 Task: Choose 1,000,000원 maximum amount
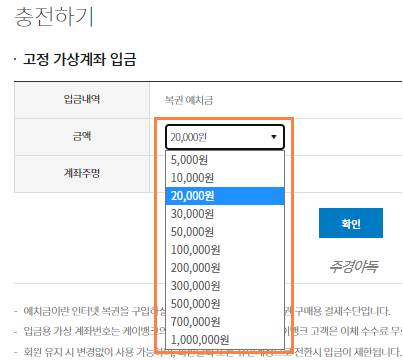225,340
